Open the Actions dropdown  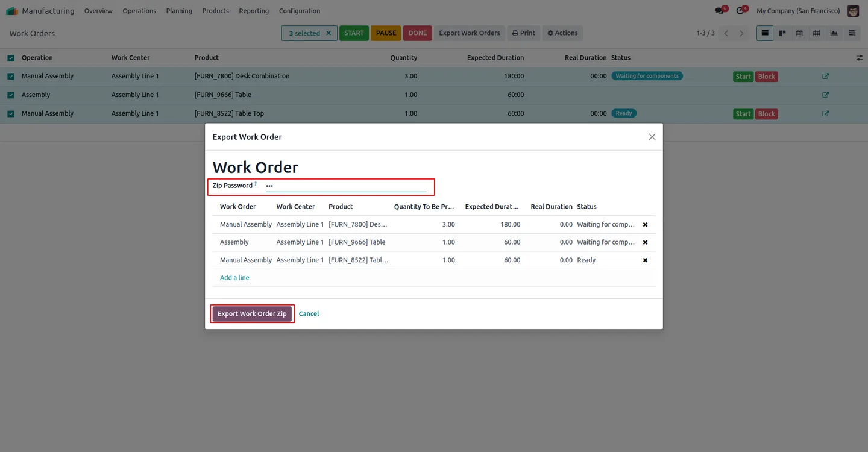tap(562, 33)
